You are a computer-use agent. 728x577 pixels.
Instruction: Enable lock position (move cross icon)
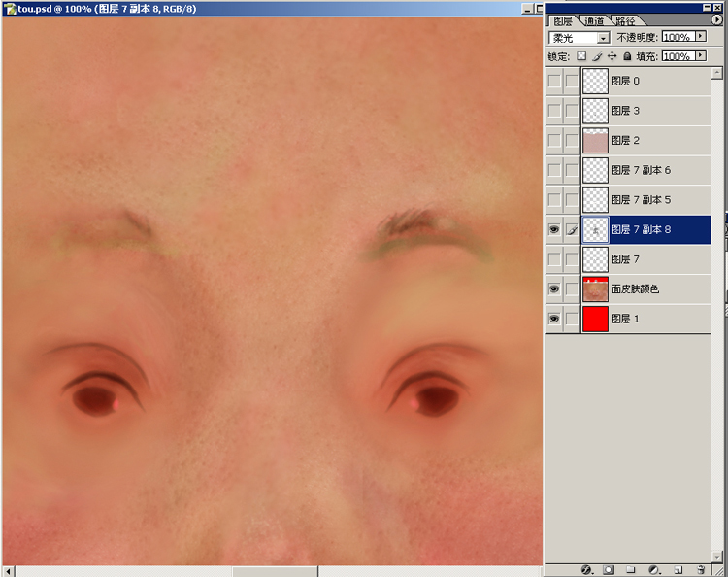coord(612,56)
